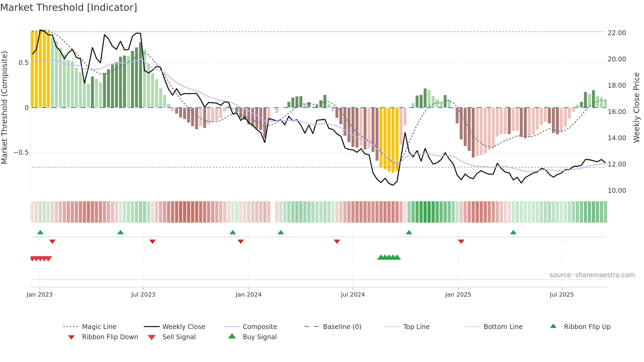Screen dimensions: 644x362
Task: Toggle the Sell Signal legend entry
Action: (x=172, y=337)
